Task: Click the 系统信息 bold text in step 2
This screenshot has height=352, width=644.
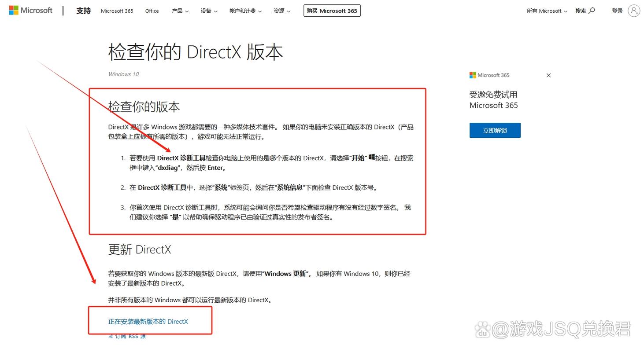Action: [289, 187]
